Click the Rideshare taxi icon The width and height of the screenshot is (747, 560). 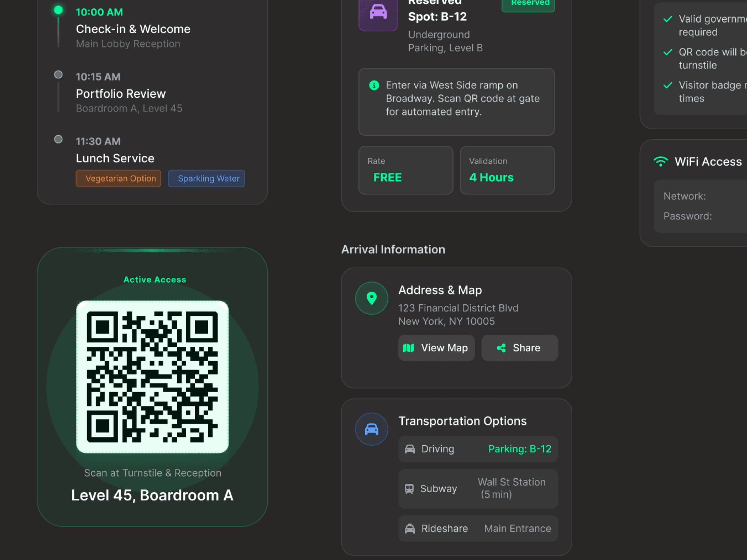tap(410, 529)
